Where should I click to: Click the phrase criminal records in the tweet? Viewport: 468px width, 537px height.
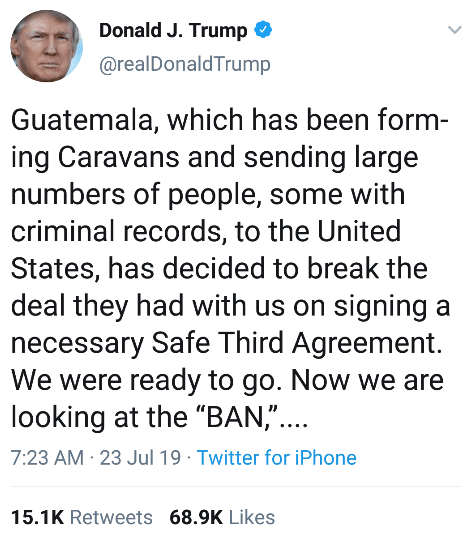(116, 231)
